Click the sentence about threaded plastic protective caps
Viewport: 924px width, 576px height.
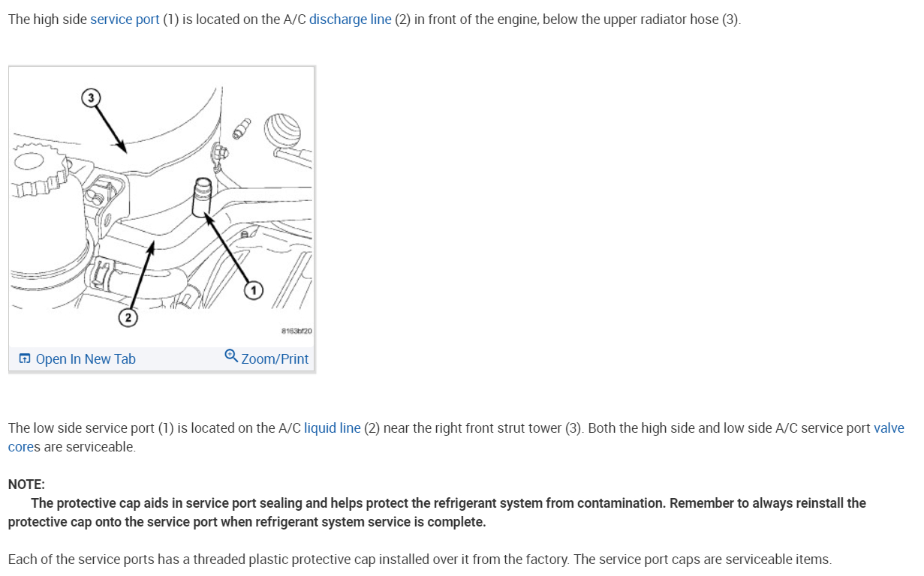point(420,559)
